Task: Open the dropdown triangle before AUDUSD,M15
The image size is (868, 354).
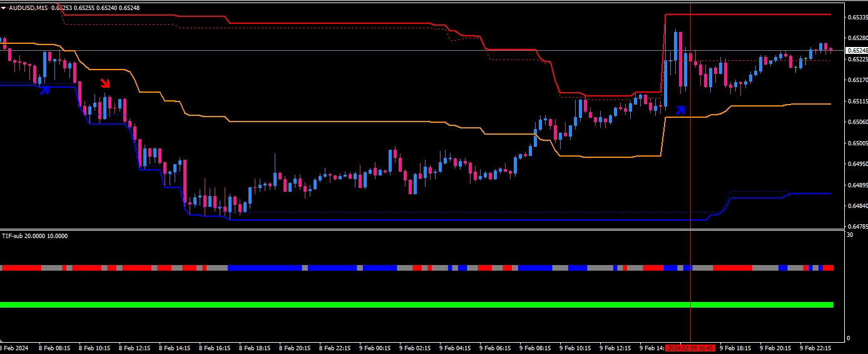Action: point(4,8)
